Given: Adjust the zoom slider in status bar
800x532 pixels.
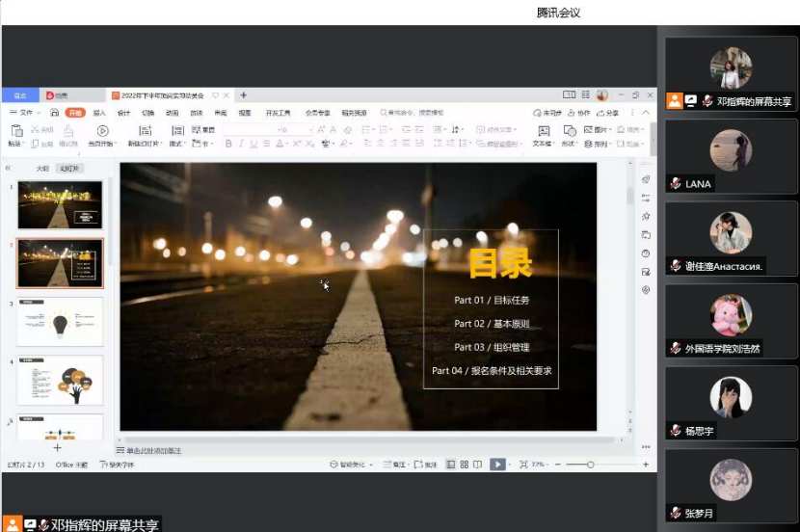Looking at the screenshot, I should point(590,465).
